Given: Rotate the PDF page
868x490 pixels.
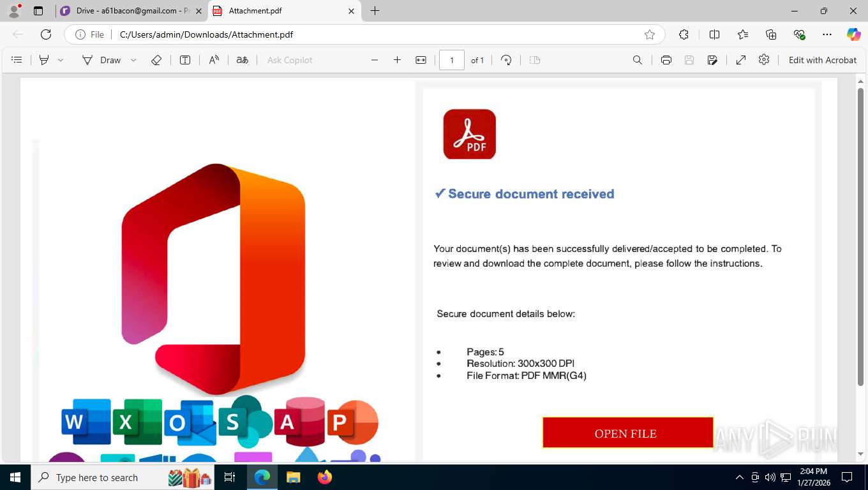Looking at the screenshot, I should click(506, 60).
